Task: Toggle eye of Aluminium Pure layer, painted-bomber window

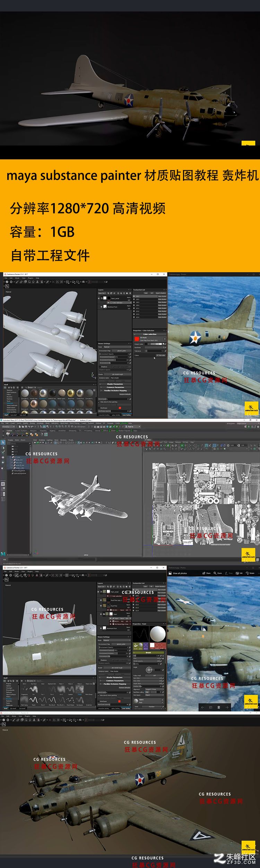Action: tap(101, 628)
